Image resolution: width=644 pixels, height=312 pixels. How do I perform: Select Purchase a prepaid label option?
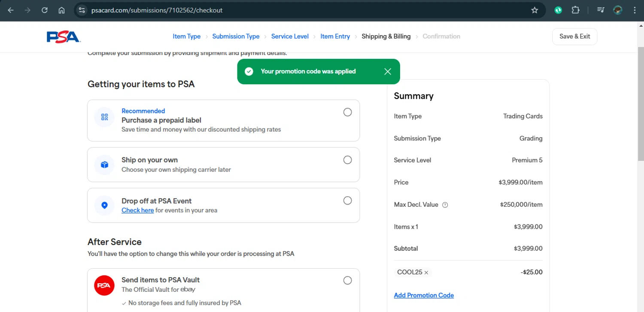(x=347, y=112)
